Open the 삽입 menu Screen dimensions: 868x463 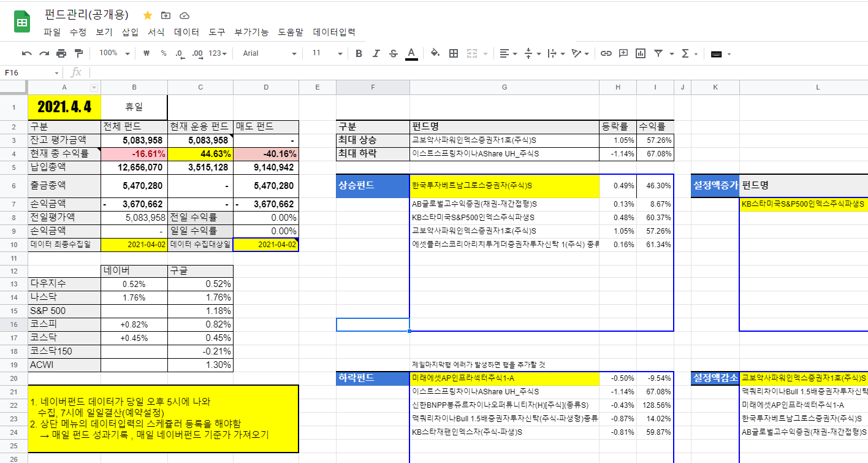(130, 32)
